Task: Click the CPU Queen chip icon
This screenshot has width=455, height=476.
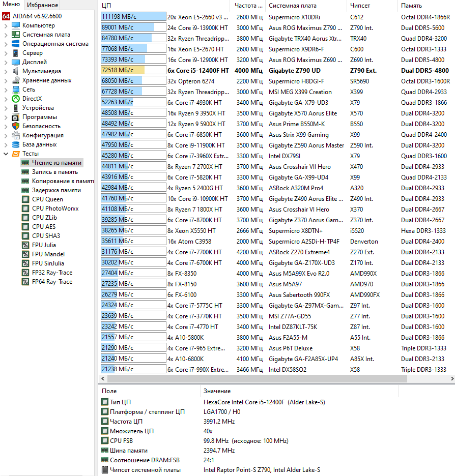Action: pos(25,199)
